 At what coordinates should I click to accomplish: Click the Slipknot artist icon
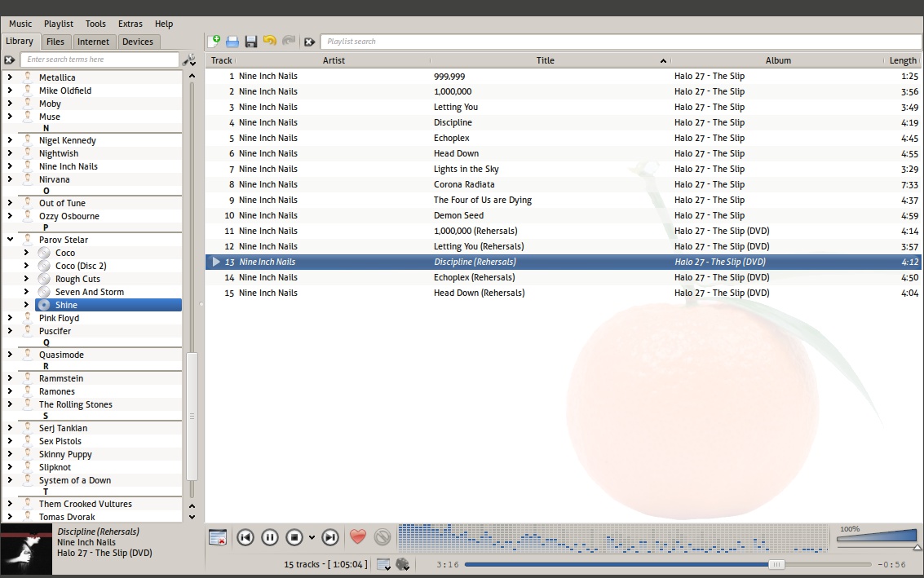pos(28,467)
